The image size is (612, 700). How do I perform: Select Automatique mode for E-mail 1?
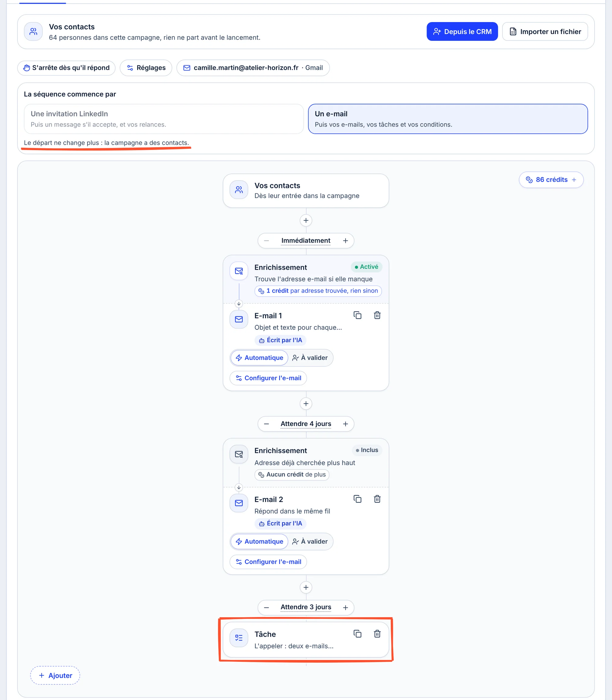pyautogui.click(x=259, y=358)
